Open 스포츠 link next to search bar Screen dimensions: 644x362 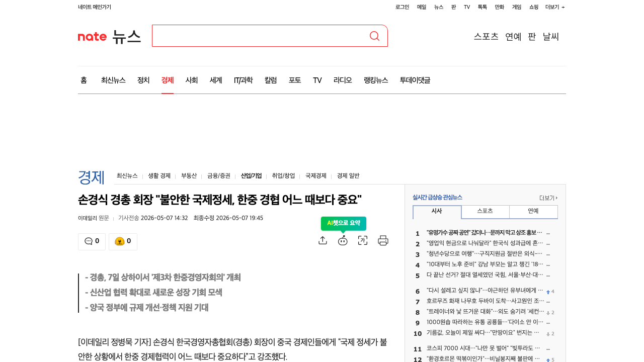[x=486, y=37]
